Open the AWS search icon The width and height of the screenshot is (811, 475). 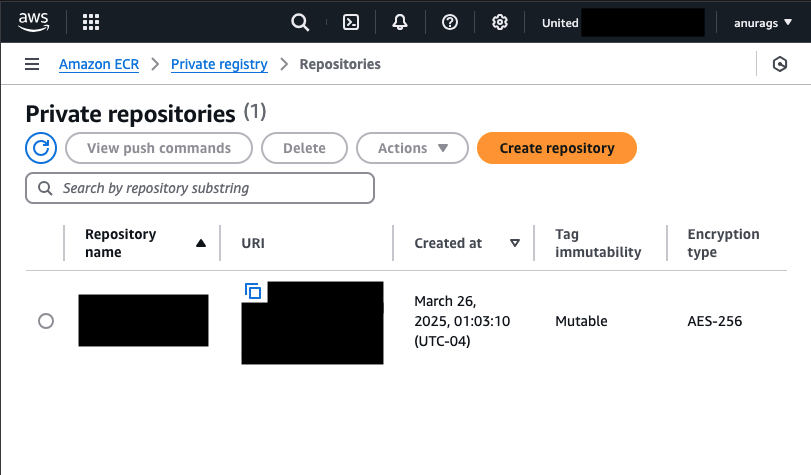[x=300, y=22]
